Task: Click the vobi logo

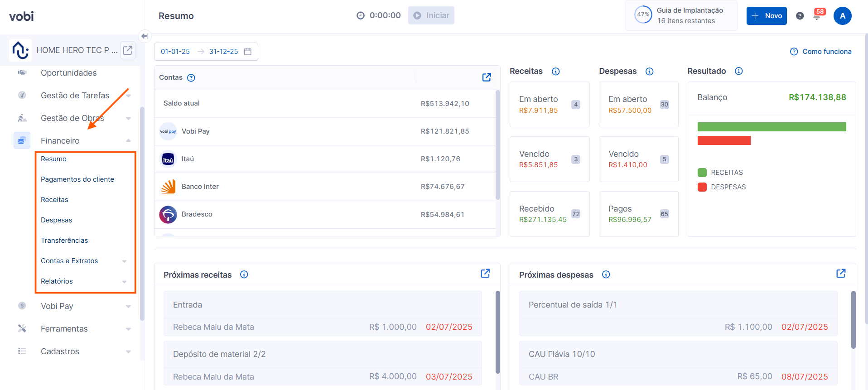Action: 21,16
